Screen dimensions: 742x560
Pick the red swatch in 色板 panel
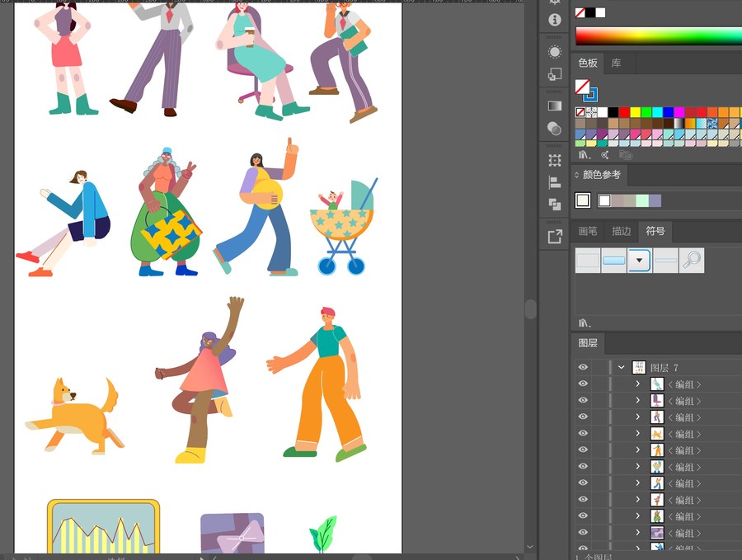625,112
